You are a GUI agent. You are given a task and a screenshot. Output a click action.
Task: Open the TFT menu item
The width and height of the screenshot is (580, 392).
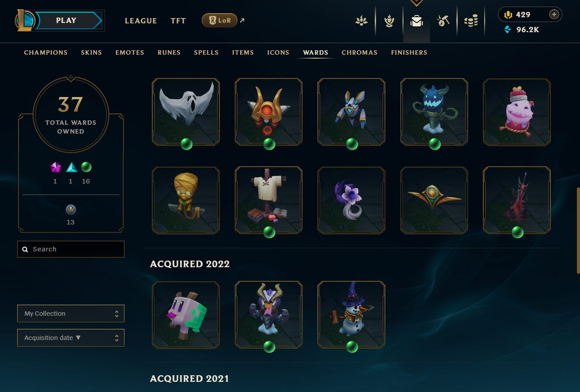178,21
